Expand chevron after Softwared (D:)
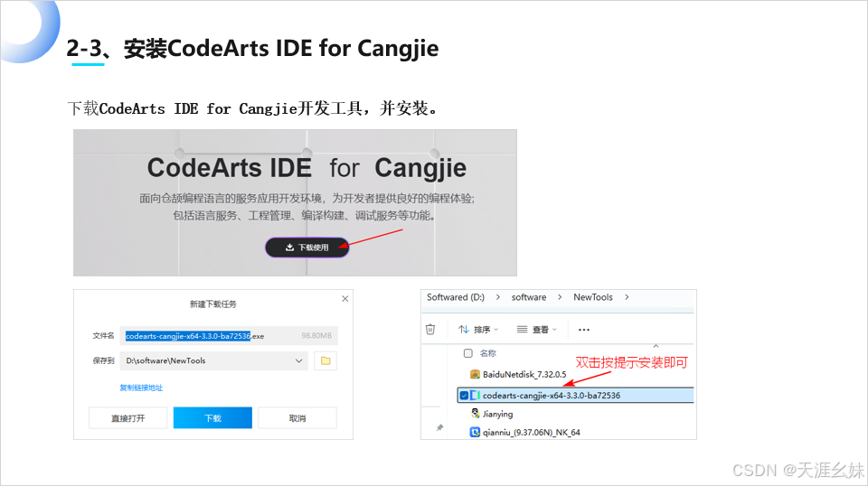 click(497, 297)
